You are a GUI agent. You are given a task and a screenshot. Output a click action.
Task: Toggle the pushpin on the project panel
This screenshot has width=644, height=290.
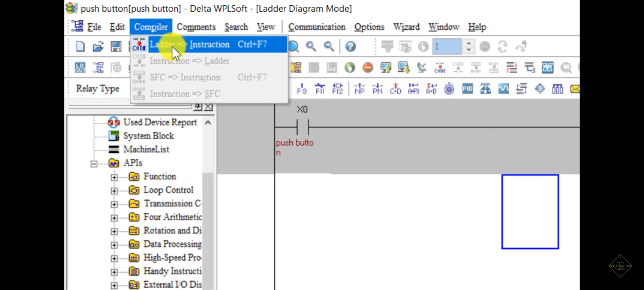[198, 106]
